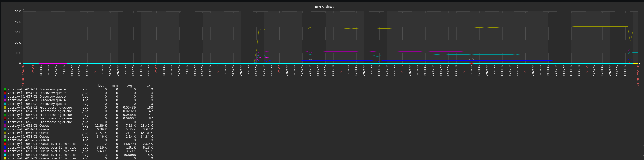This screenshot has width=644, height=160.
Task: Select legend entry zbproxy-fi1-654-01: Preprocessing queue
Action: [40, 111]
